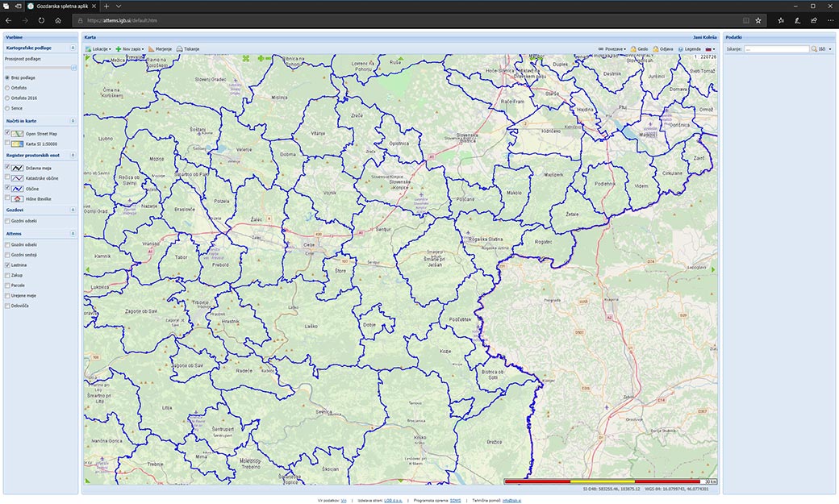Open the language flag dropdown
This screenshot has width=839, height=504.
tap(711, 49)
